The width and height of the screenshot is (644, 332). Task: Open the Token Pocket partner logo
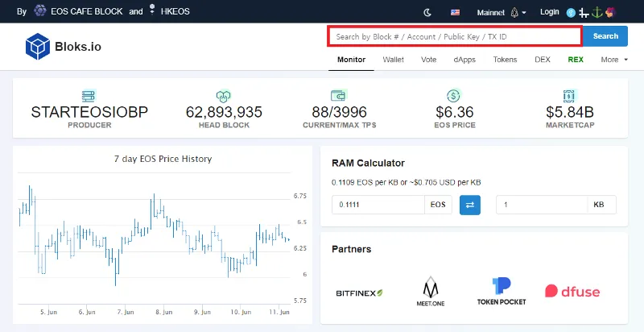(x=502, y=292)
